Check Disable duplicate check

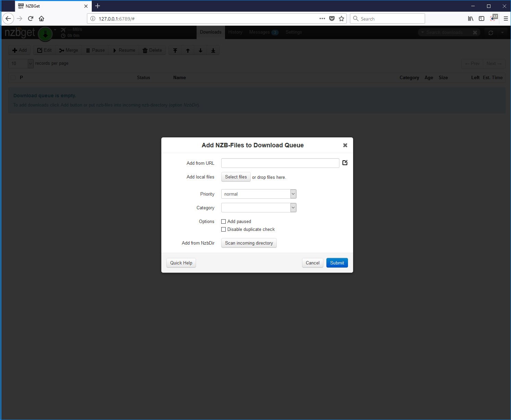[x=224, y=230]
